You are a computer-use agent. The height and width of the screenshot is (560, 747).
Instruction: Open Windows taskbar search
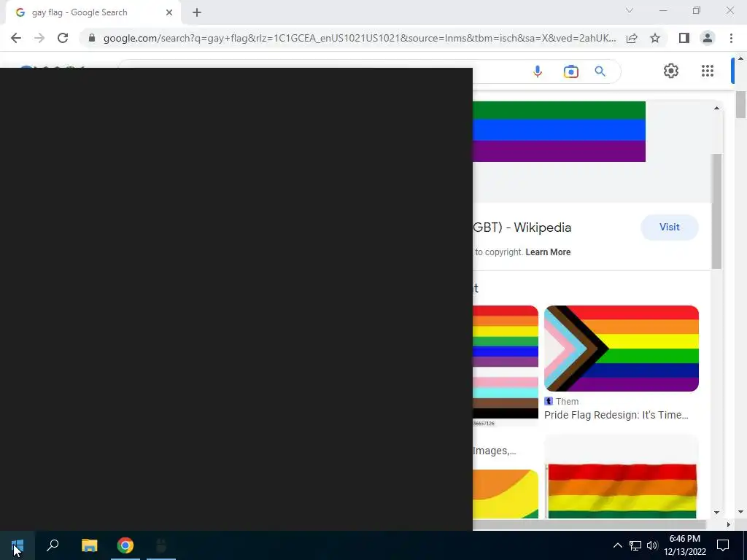pyautogui.click(x=53, y=545)
